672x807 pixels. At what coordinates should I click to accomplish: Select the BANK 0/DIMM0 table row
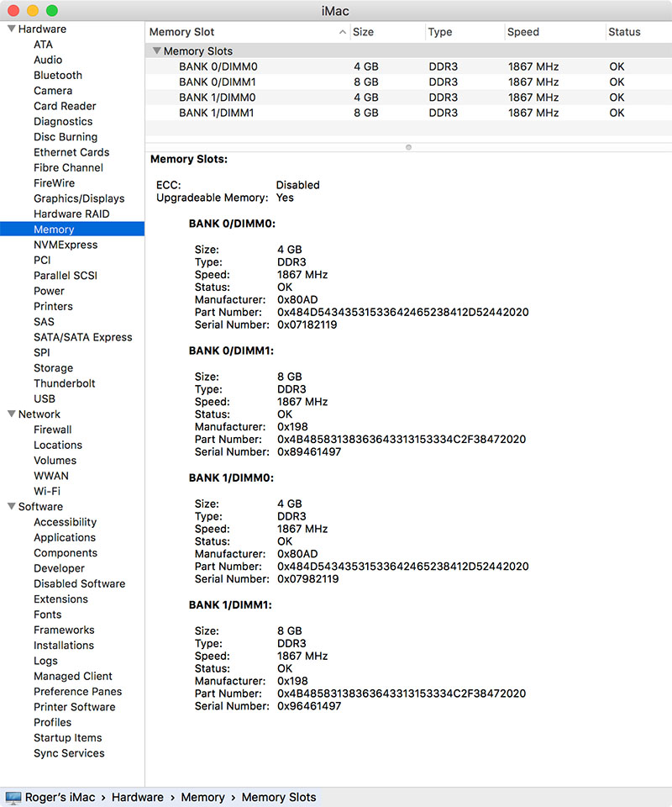[x=409, y=66]
